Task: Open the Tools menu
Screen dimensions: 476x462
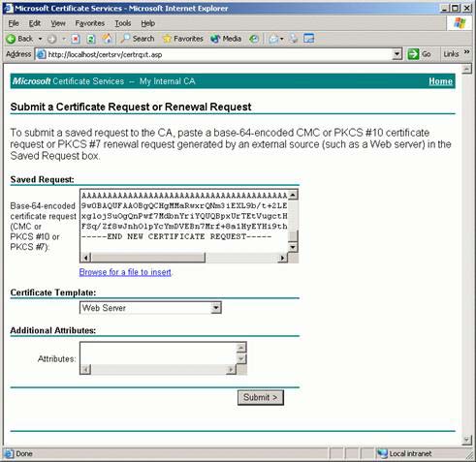Action: pyautogui.click(x=123, y=23)
